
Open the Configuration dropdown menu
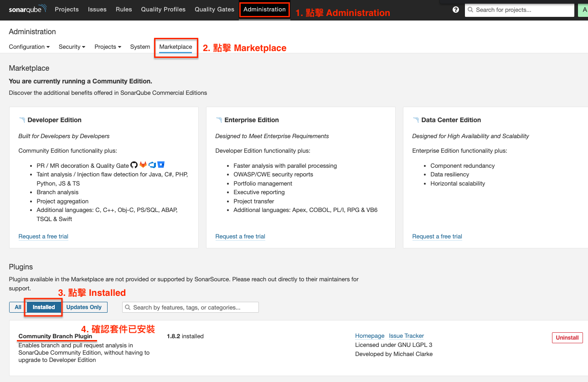[x=29, y=46]
